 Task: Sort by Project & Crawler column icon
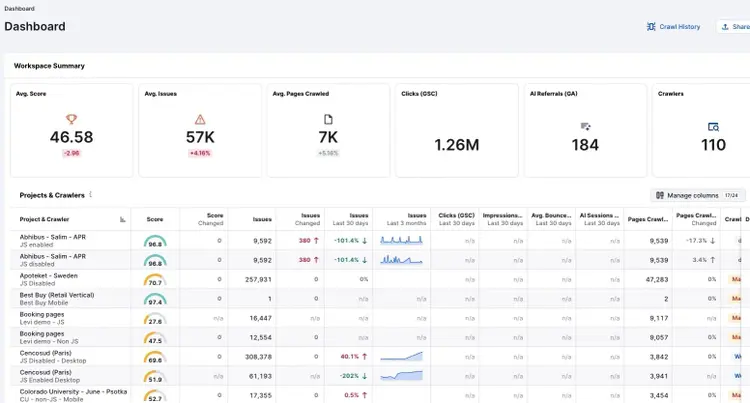(x=122, y=219)
